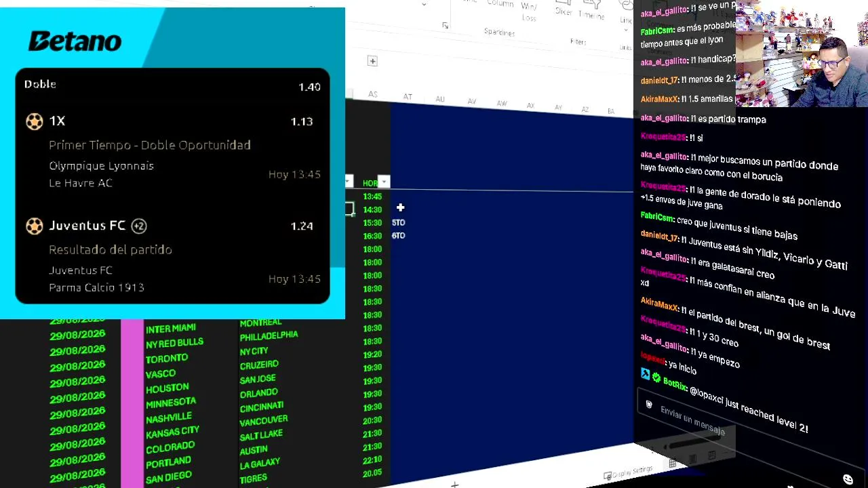Click the chat identity badge icon in message box
Viewport: 868px width, 488px height.
pos(649,405)
